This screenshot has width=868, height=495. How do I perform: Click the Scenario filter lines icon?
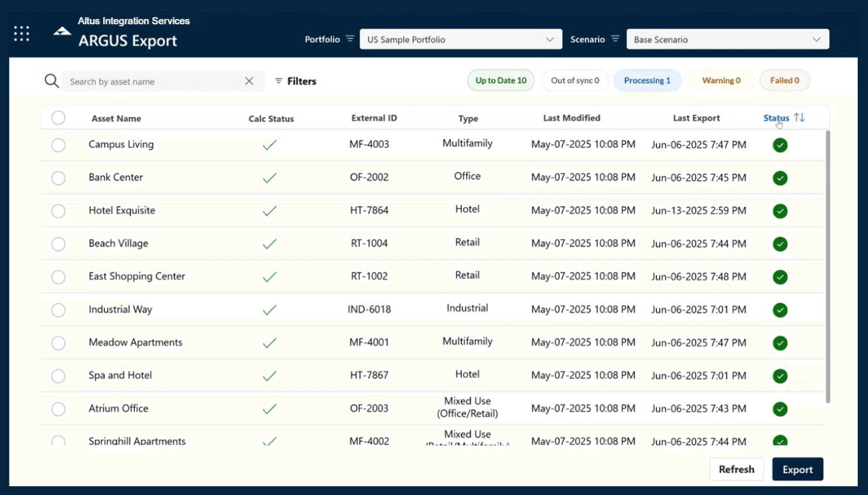(615, 39)
